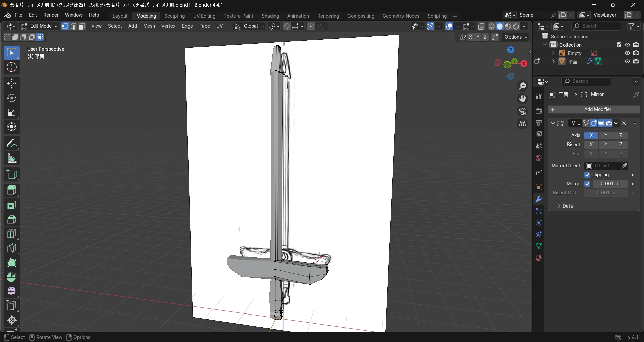The image size is (644, 342).
Task: Uncheck the Merge checkbox
Action: pos(587,184)
